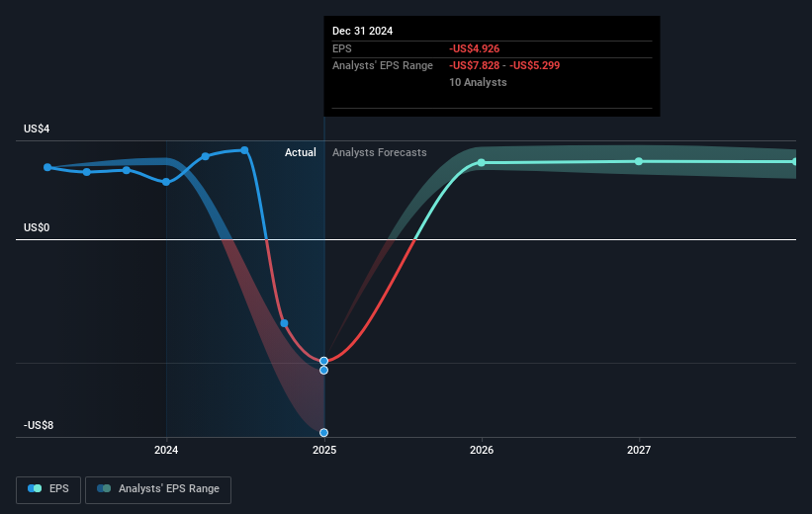This screenshot has width=812, height=514.
Task: Select the third 2023 EPS data point
Action: [127, 170]
